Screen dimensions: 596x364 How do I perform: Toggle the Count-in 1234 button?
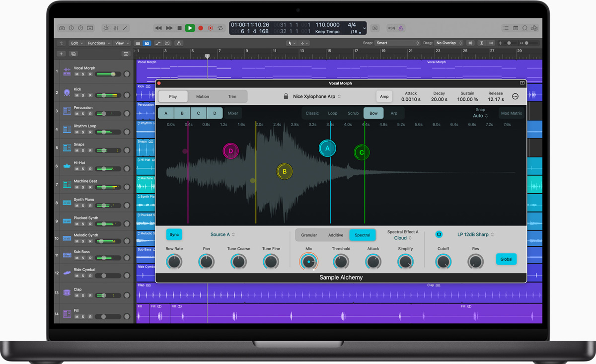click(391, 28)
